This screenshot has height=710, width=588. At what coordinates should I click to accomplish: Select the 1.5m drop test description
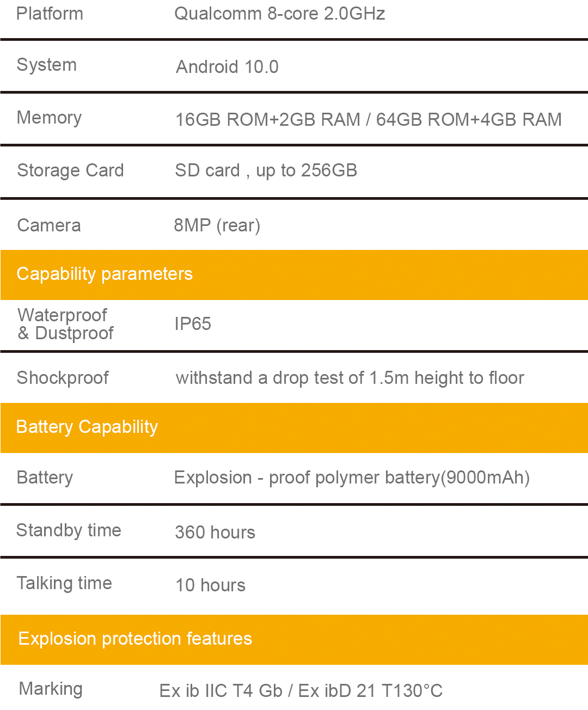click(x=350, y=378)
